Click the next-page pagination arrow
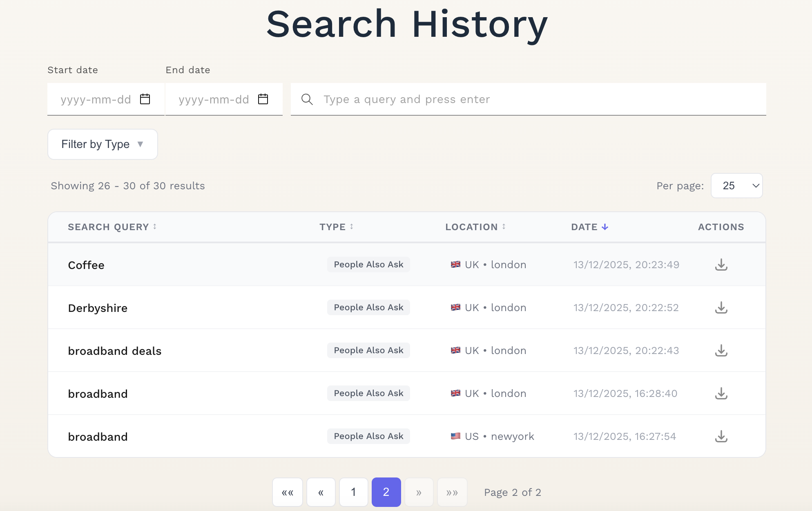 (x=419, y=492)
